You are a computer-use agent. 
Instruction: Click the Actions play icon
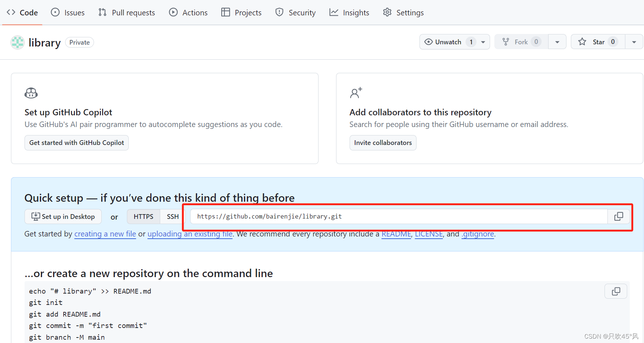pos(173,12)
